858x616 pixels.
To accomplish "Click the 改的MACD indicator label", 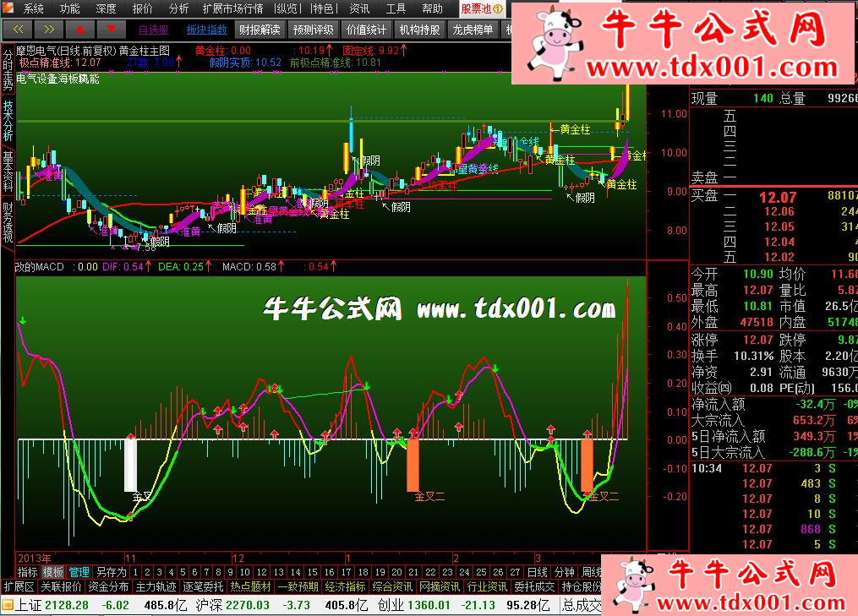I will click(40, 267).
